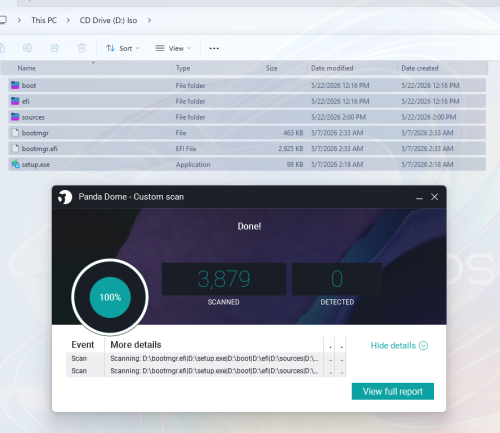Viewport: 500px width, 433px height.
Task: Click the 'Application' type cell
Action: coord(193,165)
